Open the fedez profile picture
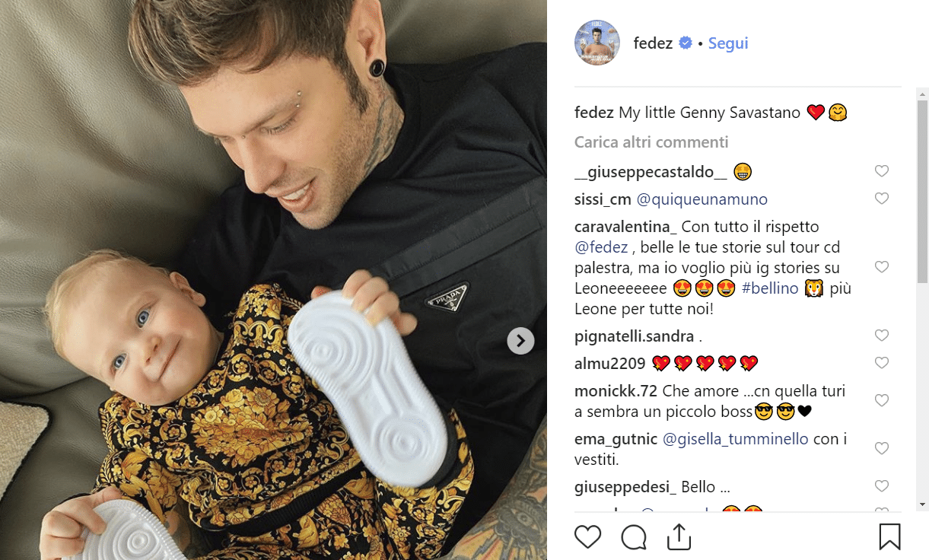The height and width of the screenshot is (560, 929). [597, 43]
